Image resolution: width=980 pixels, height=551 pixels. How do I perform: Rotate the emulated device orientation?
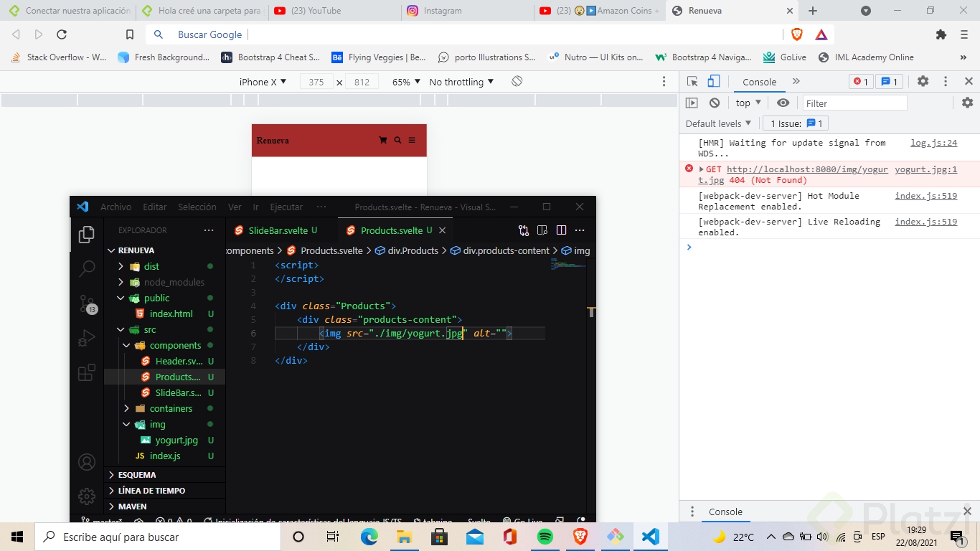[x=517, y=82]
